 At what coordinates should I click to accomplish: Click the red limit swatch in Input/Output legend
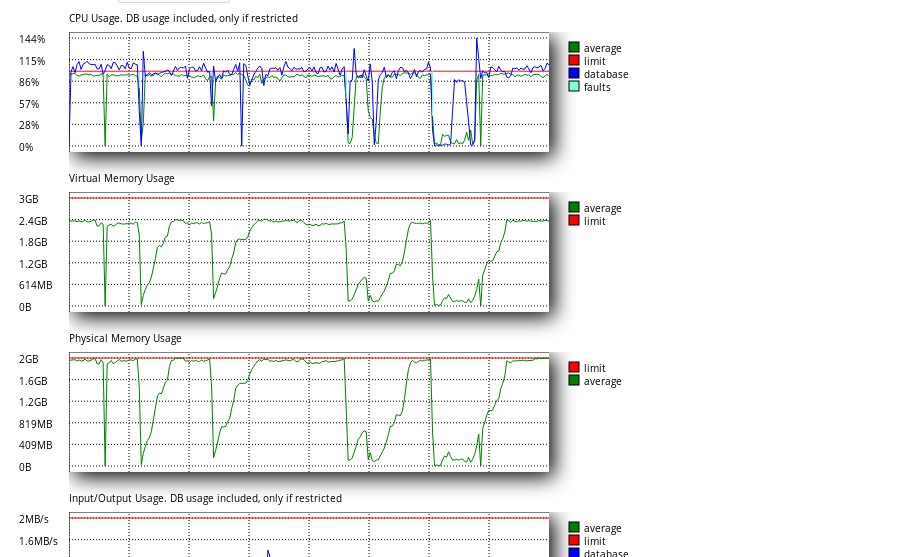(574, 541)
